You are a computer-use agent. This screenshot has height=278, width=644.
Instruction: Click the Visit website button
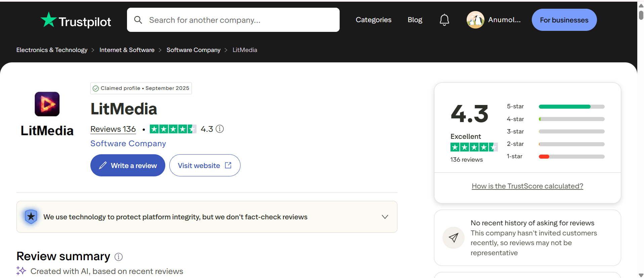[205, 165]
